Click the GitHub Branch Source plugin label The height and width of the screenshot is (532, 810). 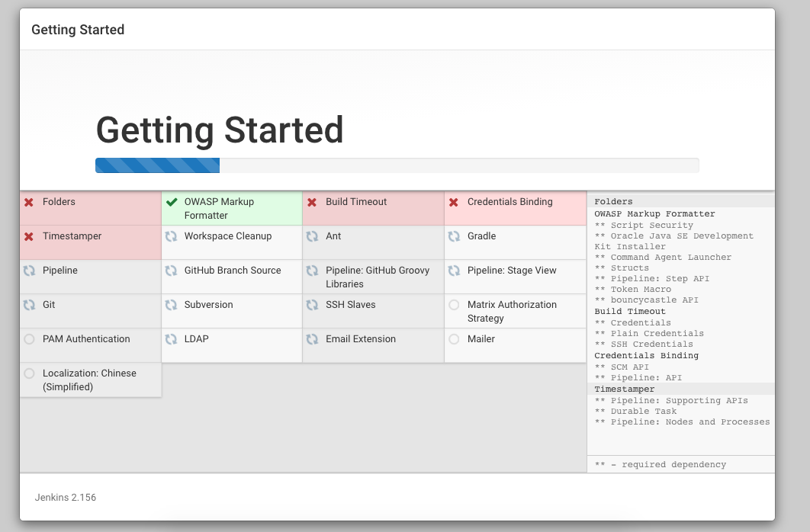coord(233,271)
